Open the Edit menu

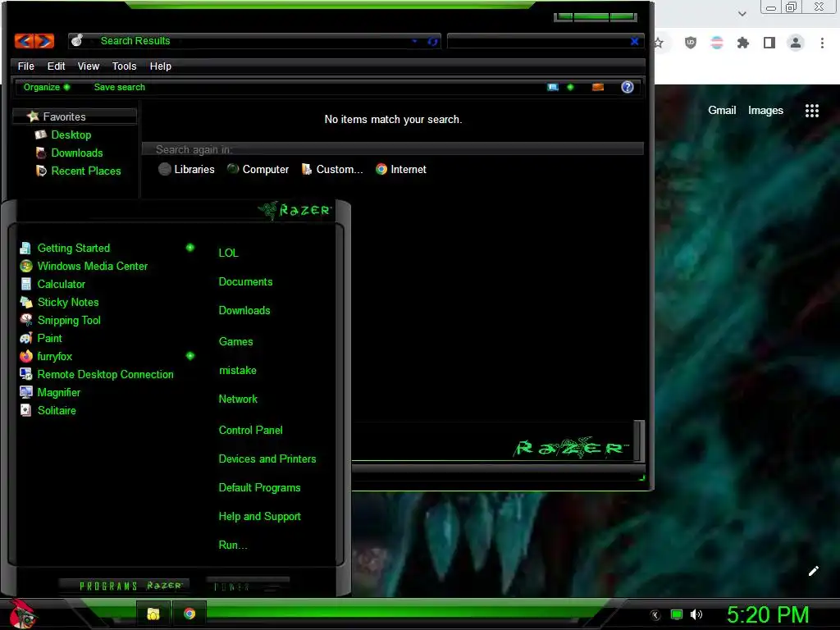pos(56,66)
